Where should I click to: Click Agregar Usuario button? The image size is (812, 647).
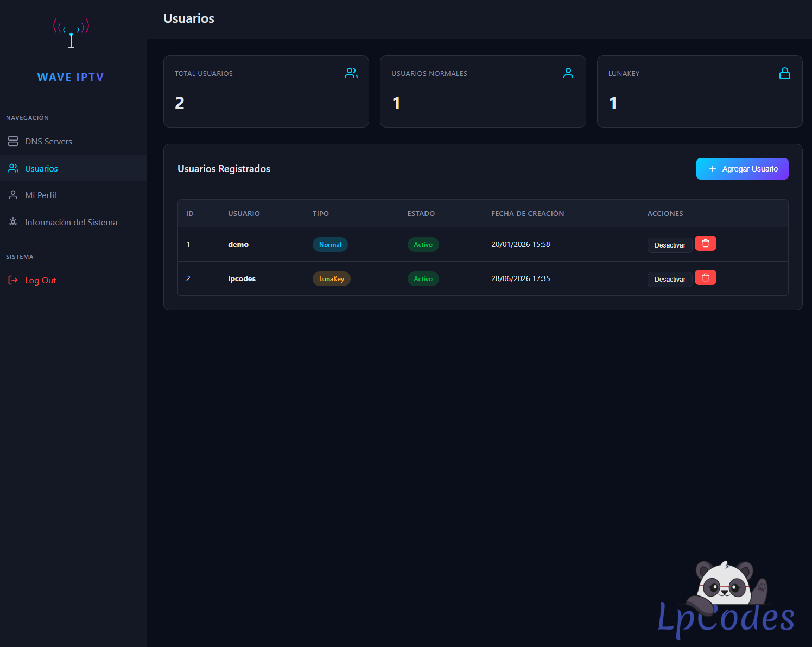[743, 169]
